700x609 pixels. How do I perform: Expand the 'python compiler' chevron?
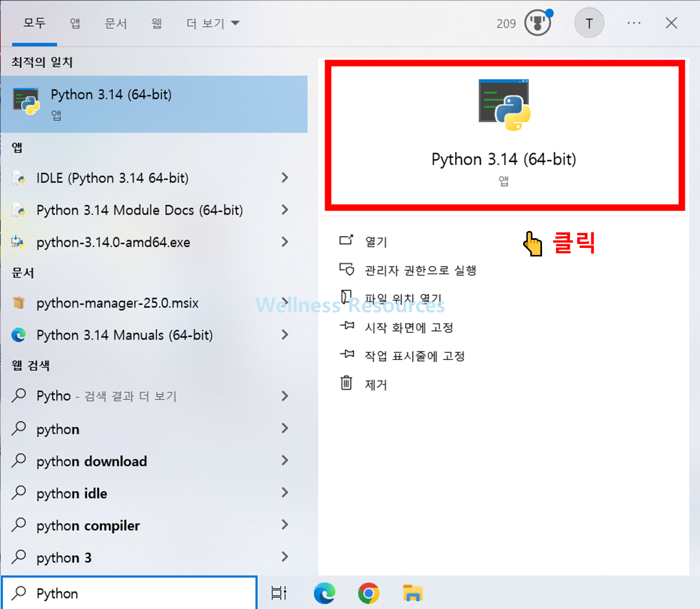click(x=285, y=525)
